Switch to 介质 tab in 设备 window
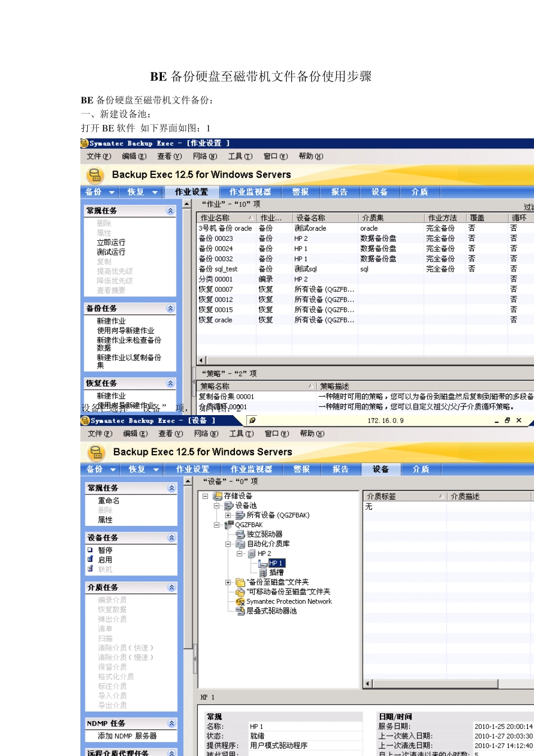 421,469
